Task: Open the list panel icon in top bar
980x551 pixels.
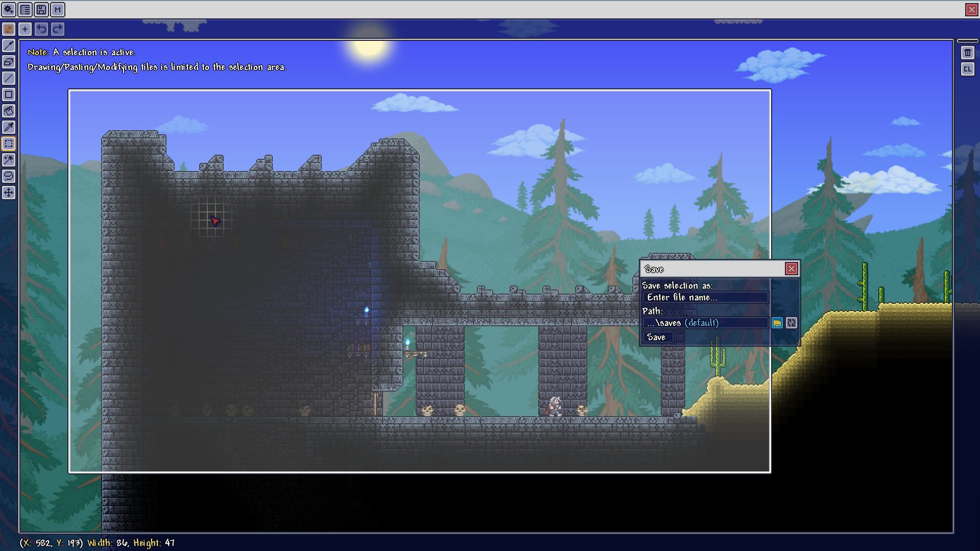Action: [x=25, y=10]
